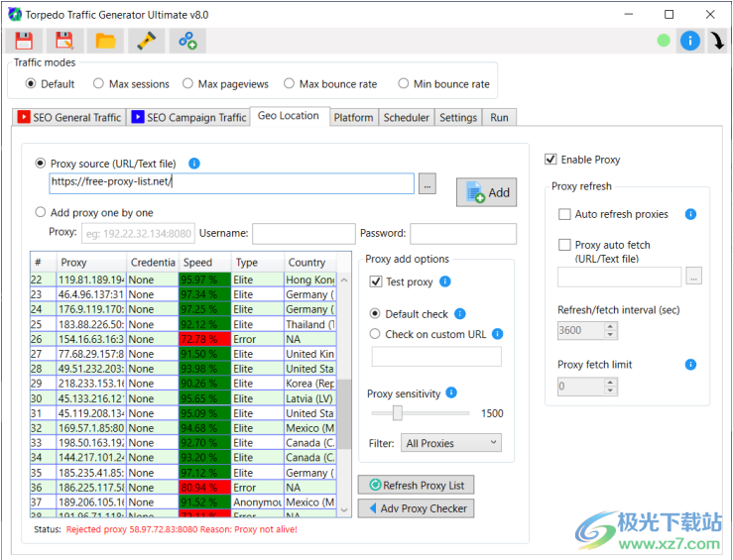The height and width of the screenshot is (560, 733).
Task: Enable Proxy auto fetch checkbox
Action: pyautogui.click(x=564, y=245)
